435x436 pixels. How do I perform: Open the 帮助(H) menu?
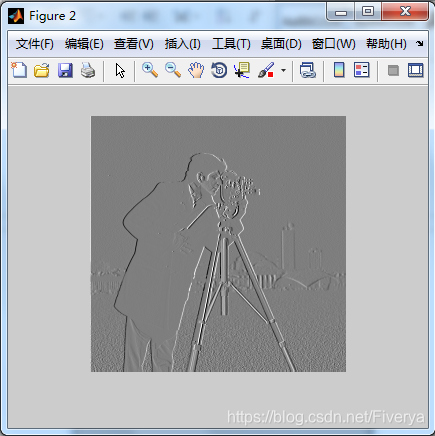(x=386, y=44)
